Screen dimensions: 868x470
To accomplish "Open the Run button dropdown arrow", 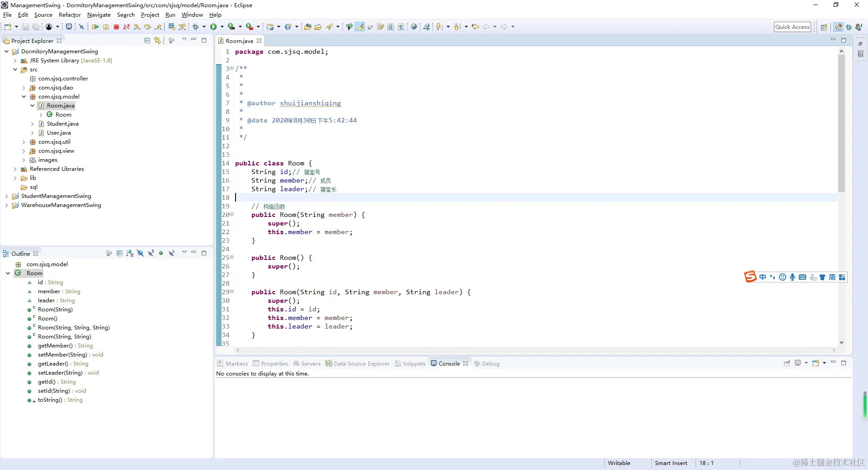I will 222,27.
